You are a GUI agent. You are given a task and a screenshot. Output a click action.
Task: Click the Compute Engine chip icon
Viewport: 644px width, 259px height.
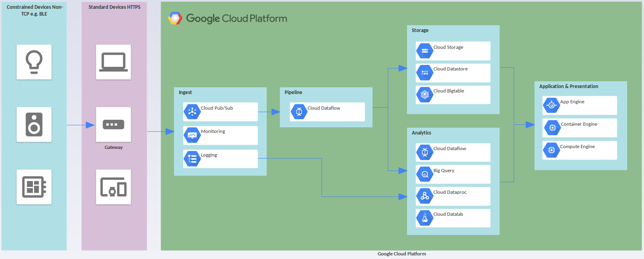tap(551, 151)
